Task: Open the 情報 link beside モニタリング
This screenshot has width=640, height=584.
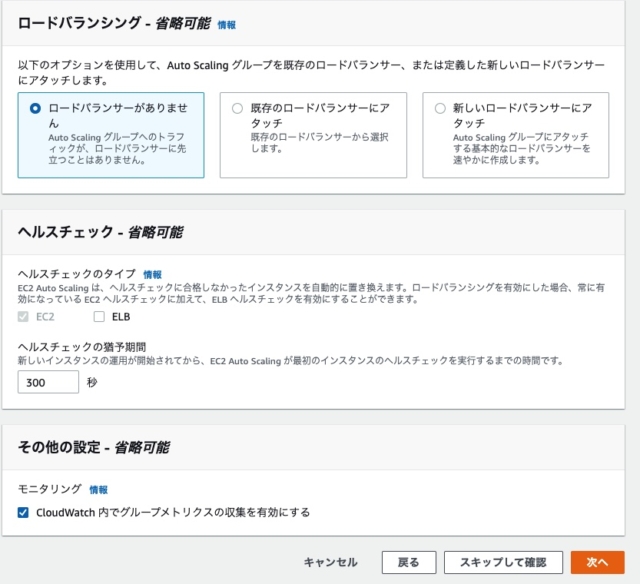Action: pos(99,490)
